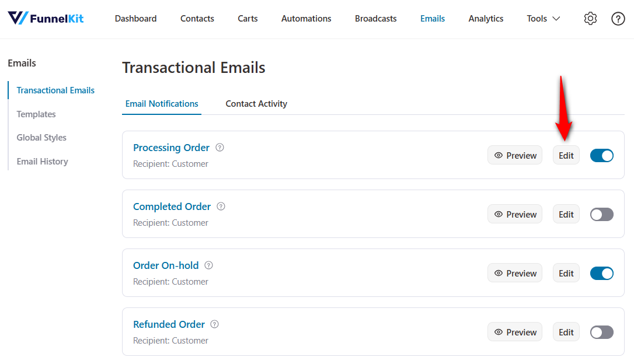Image resolution: width=634 pixels, height=364 pixels.
Task: Open the Automations menu item
Action: (306, 19)
